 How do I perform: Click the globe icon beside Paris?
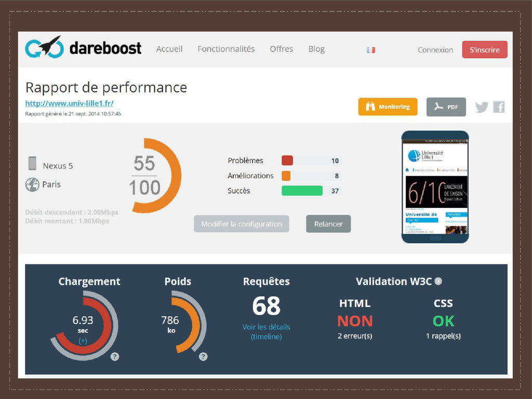(32, 184)
